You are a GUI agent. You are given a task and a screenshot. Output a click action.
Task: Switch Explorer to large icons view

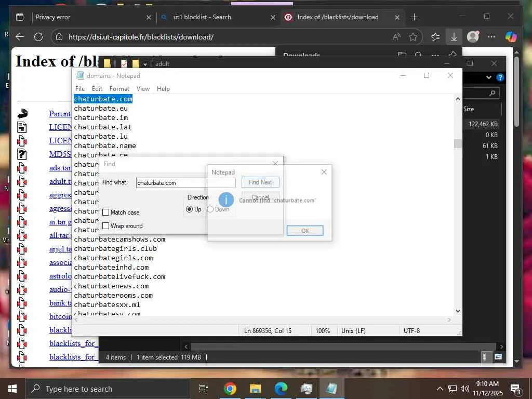[x=498, y=357]
